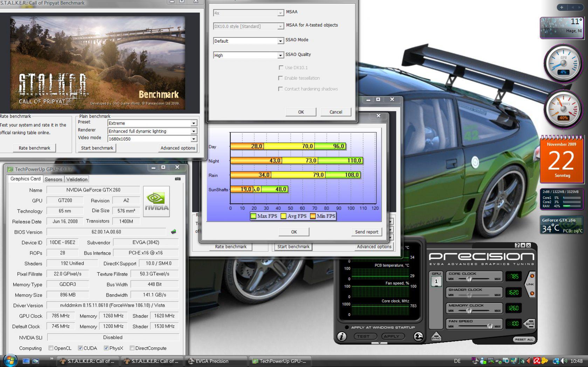This screenshot has width=588, height=367.
Task: Check the Enable tessellation option
Action: click(x=280, y=78)
